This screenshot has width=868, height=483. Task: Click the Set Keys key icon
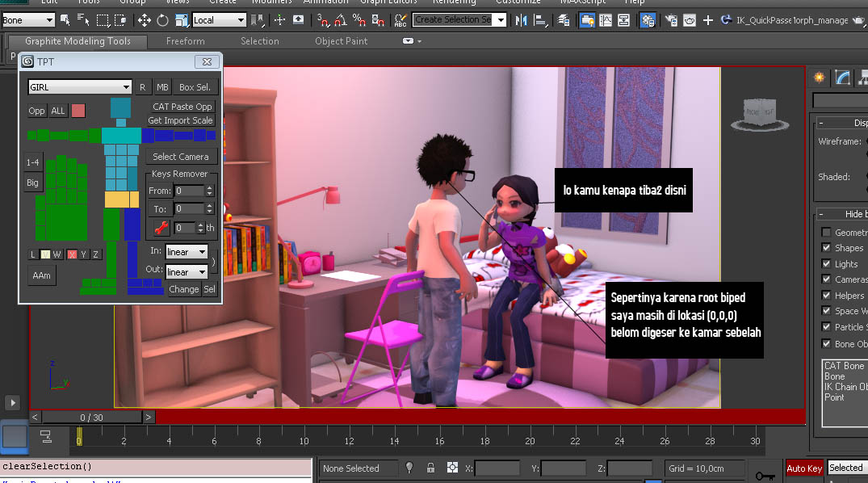tap(765, 475)
